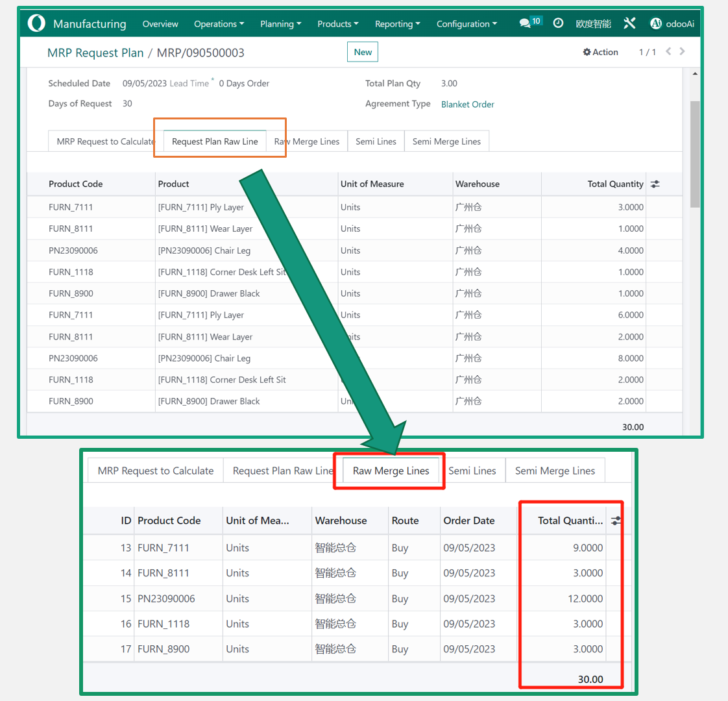Open the Overview menu item
The image size is (728, 701).
coord(160,24)
